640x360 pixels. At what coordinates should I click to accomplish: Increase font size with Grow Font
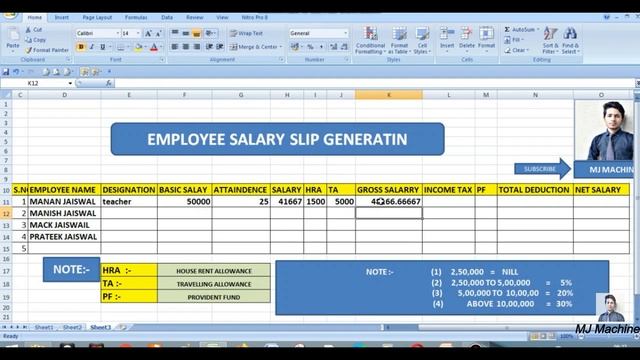click(148, 33)
